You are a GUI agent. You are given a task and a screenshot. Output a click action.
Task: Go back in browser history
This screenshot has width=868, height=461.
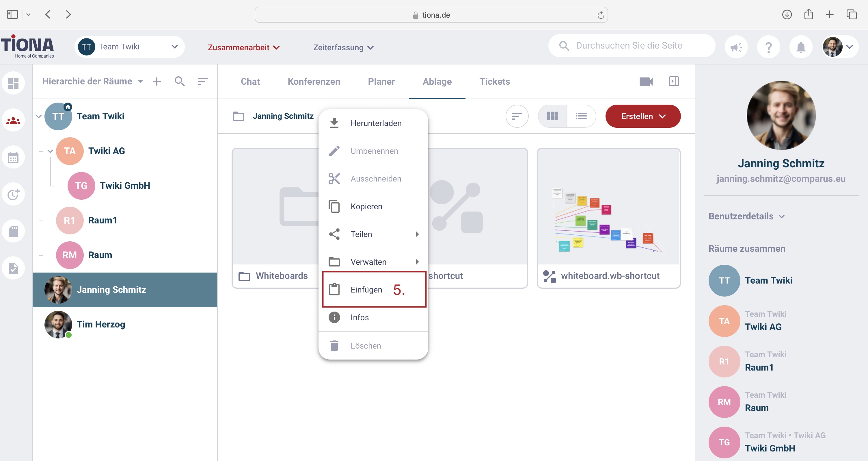(x=48, y=14)
